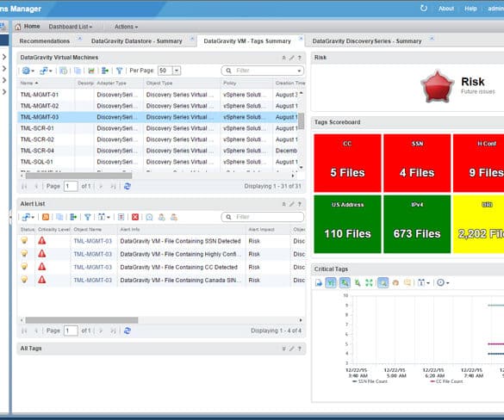Click the take ownership icon in Alert List
Screen dimensions: 504x420
pyautogui.click(x=162, y=218)
